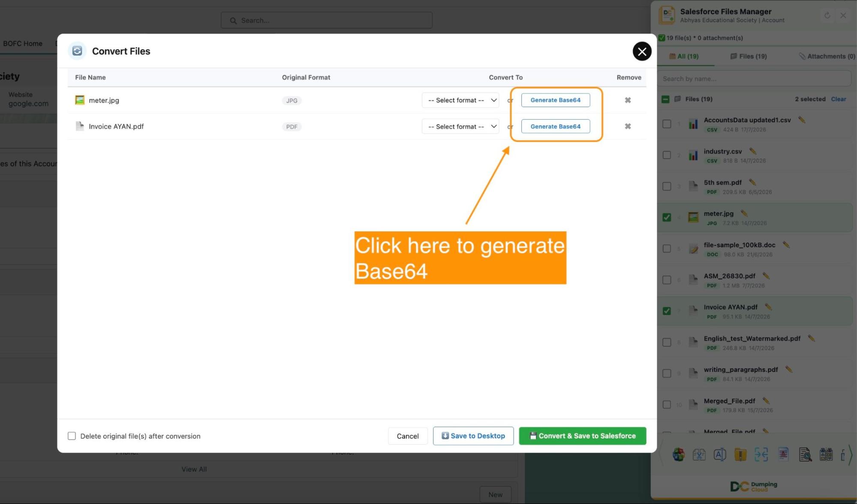857x504 pixels.
Task: Click the New button in background page
Action: click(x=495, y=495)
